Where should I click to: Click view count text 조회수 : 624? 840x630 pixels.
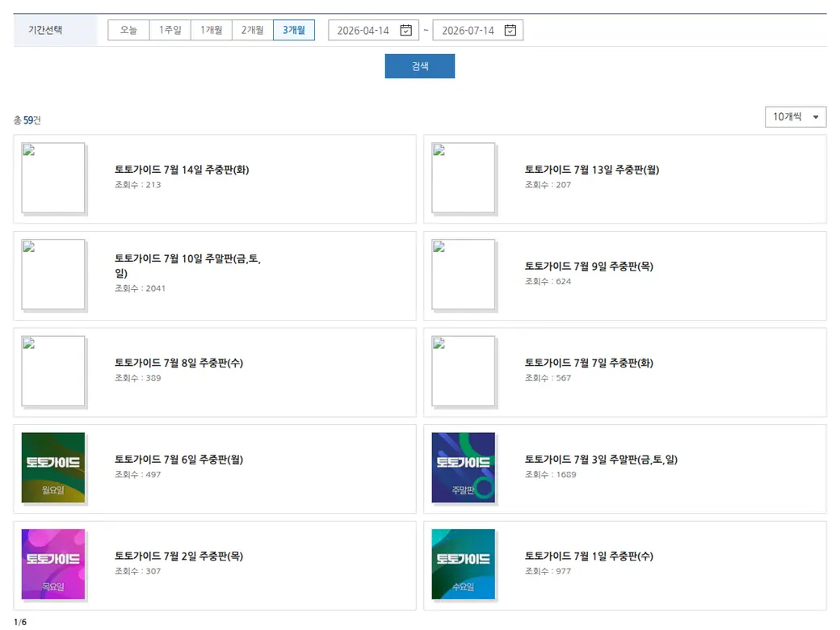pyautogui.click(x=548, y=281)
